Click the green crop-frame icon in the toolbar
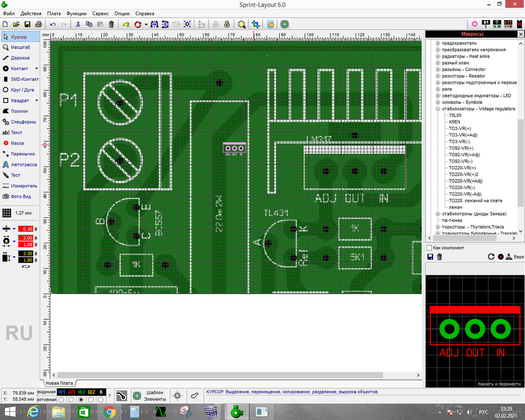This screenshot has height=420, width=525. tap(256, 24)
